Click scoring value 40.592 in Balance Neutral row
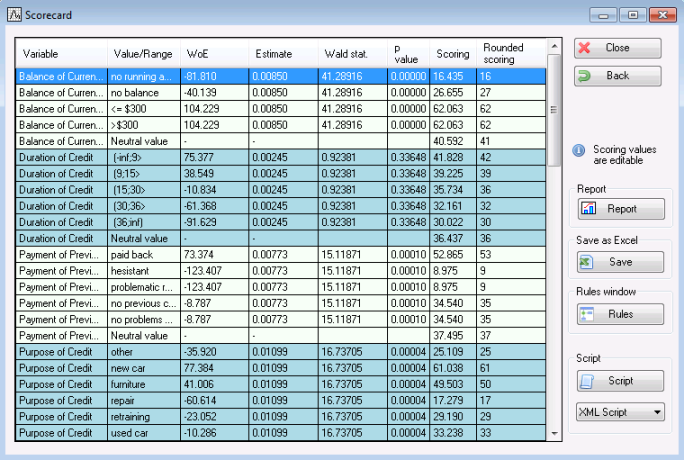Screen dimensions: 684x460 (453, 141)
